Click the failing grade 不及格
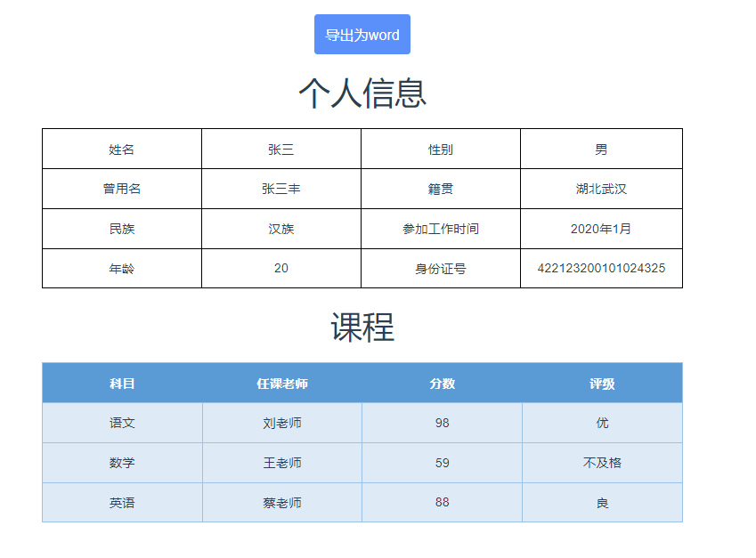The width and height of the screenshot is (756, 558). coord(602,463)
